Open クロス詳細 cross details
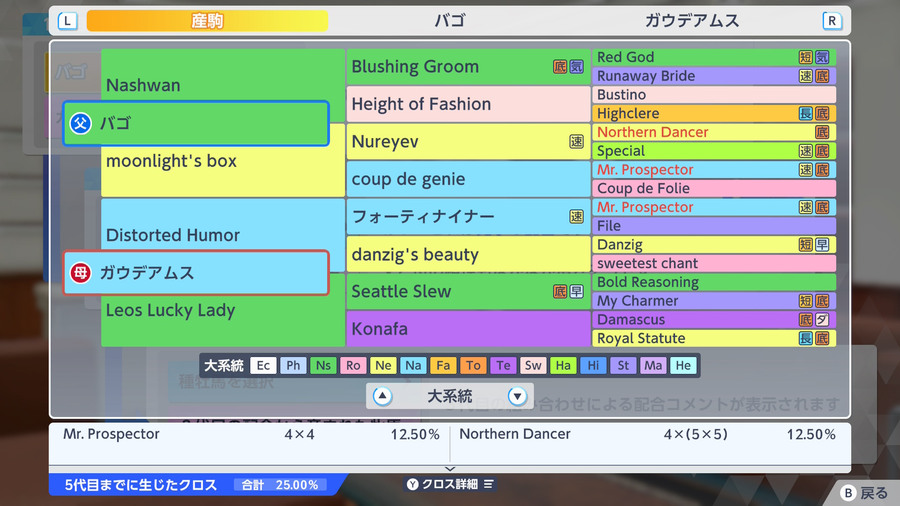This screenshot has height=506, width=900. tap(450, 484)
